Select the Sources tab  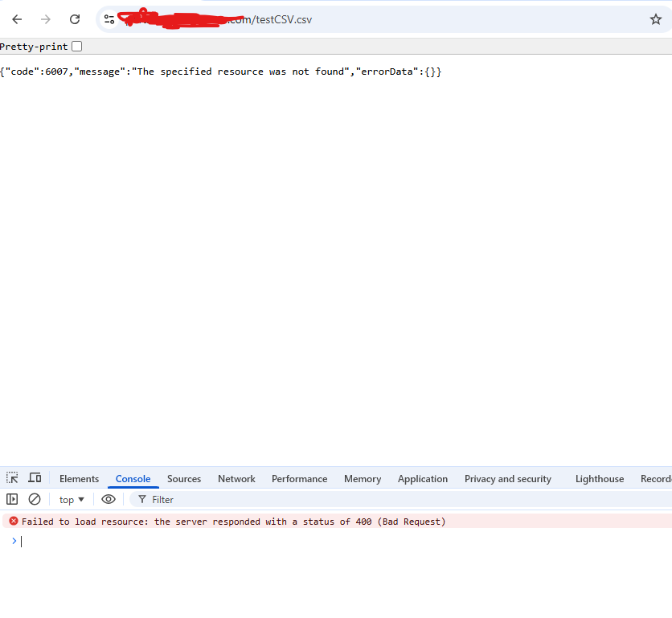coord(184,479)
